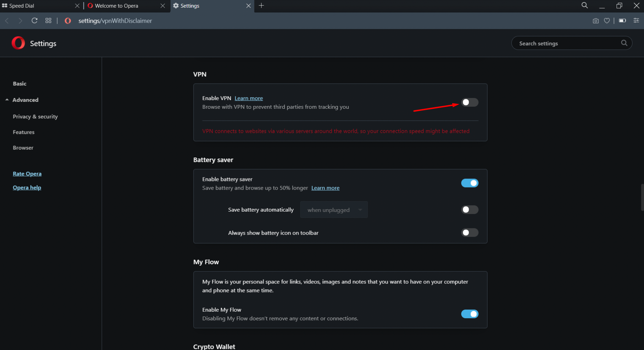Restore down the browser window
The width and height of the screenshot is (644, 350).
coord(619,6)
